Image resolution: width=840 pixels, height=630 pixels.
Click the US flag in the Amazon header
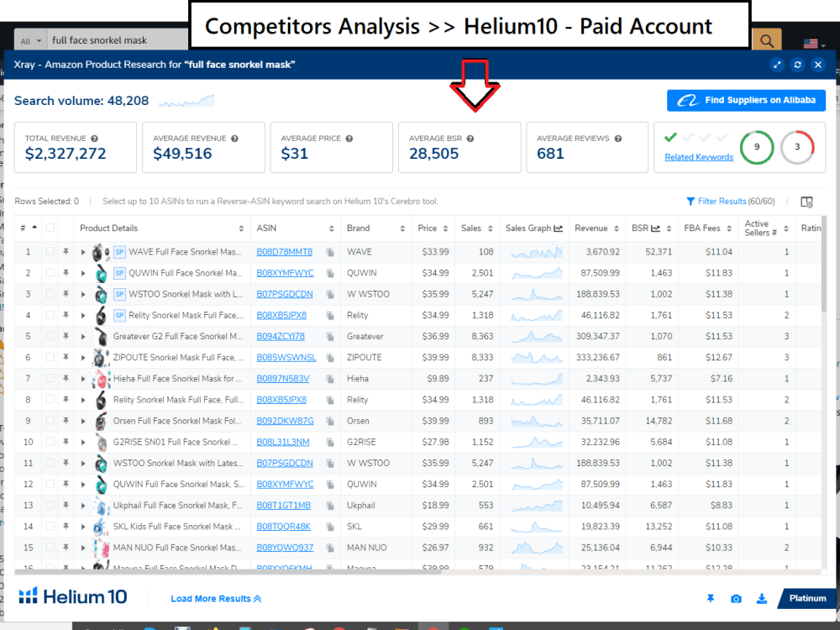pyautogui.click(x=811, y=44)
